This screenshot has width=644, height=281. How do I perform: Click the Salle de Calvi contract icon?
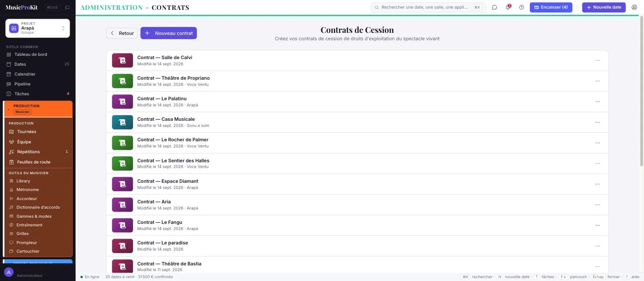[122, 60]
